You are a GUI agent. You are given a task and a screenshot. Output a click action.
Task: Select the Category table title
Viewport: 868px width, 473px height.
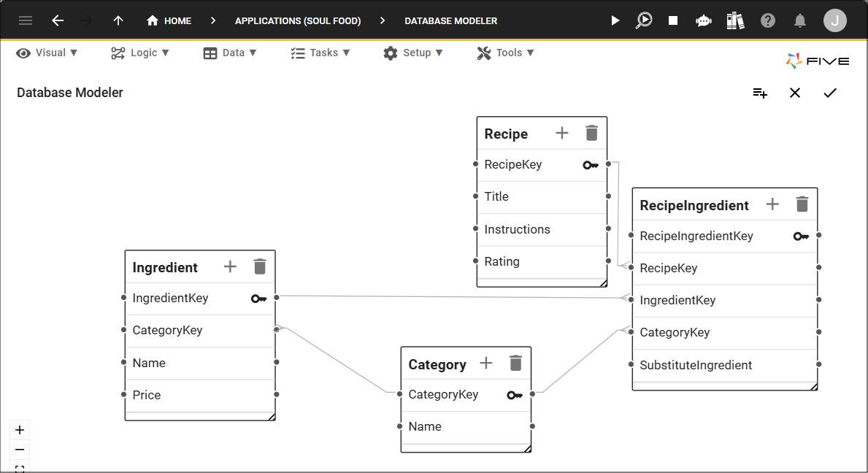click(x=437, y=364)
